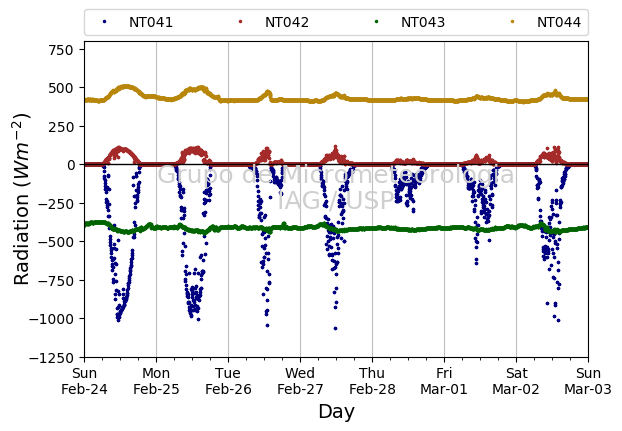Click the −750 y-axis tick label
This screenshot has height=431, width=622.
pos(56,281)
